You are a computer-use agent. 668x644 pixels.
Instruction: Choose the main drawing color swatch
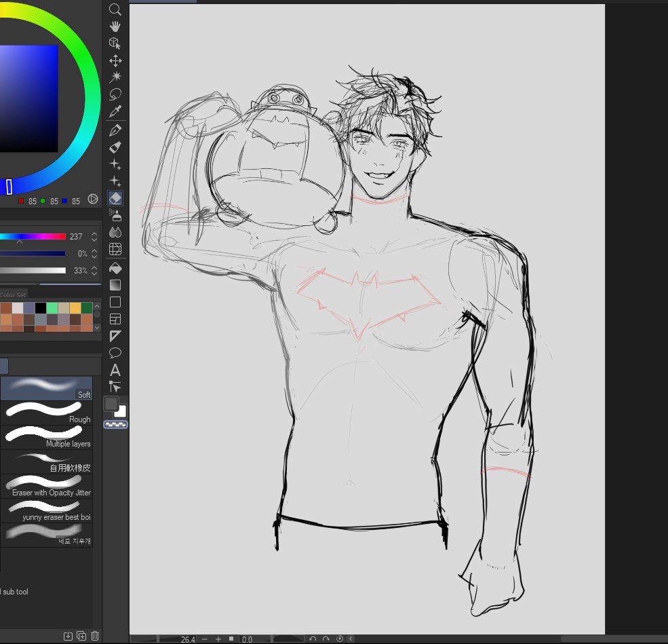click(x=112, y=404)
